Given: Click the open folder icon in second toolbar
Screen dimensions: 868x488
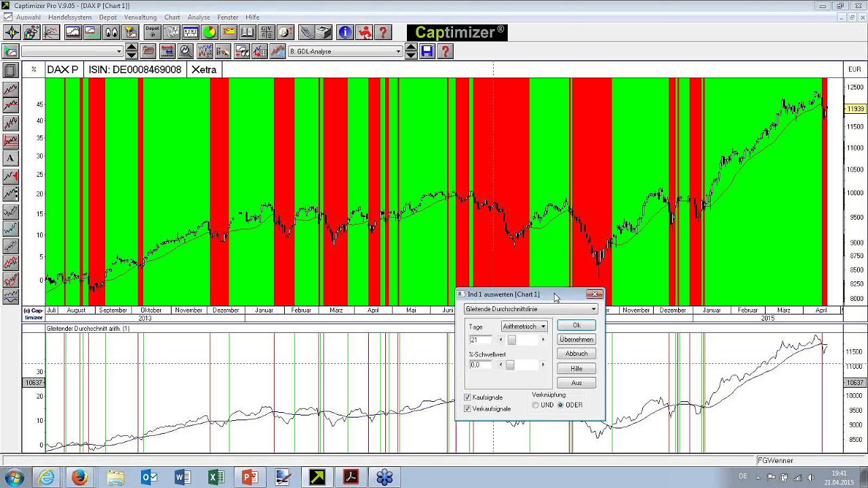Looking at the screenshot, I should [x=149, y=52].
